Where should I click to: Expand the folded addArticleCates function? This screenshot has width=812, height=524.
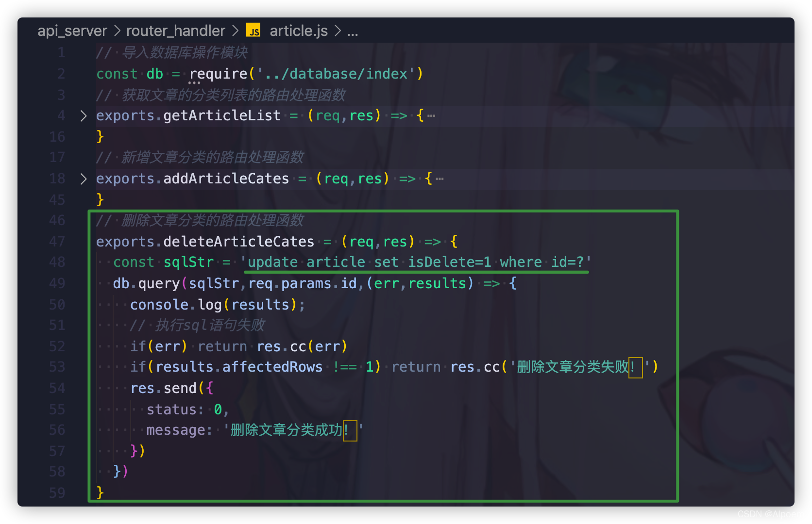coord(84,179)
